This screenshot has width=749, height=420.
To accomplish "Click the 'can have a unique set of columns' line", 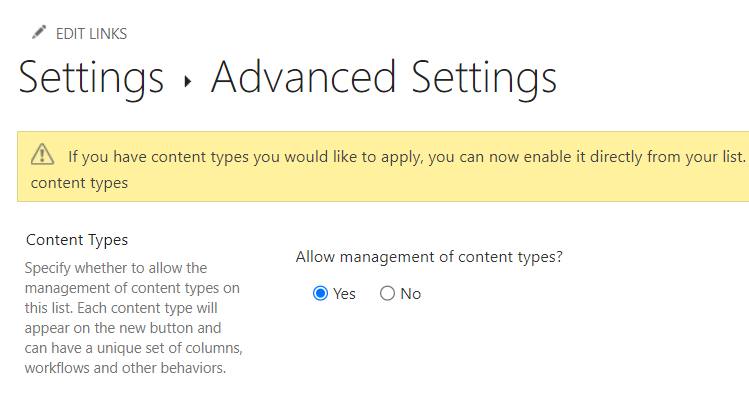I will coord(133,347).
